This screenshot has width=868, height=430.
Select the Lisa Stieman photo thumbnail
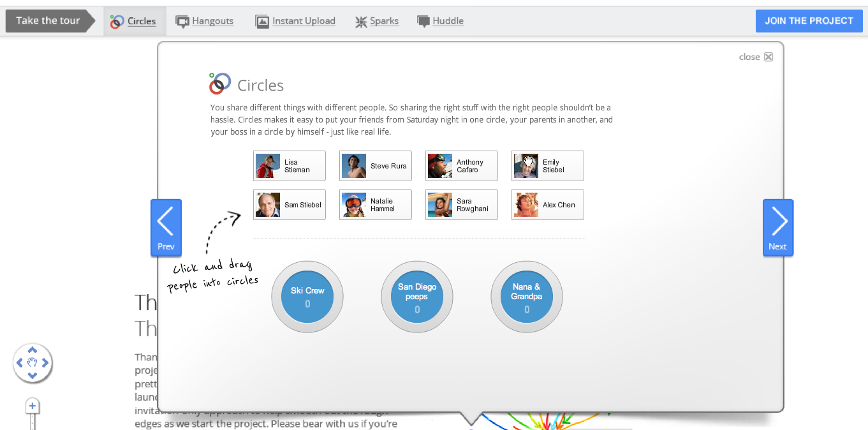[268, 166]
